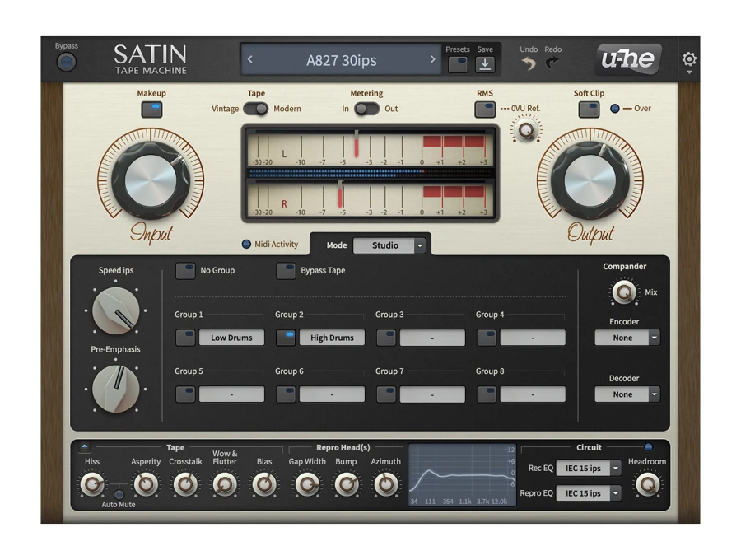Click the Hiss knob
The width and height of the screenshot is (741, 560).
point(91,484)
